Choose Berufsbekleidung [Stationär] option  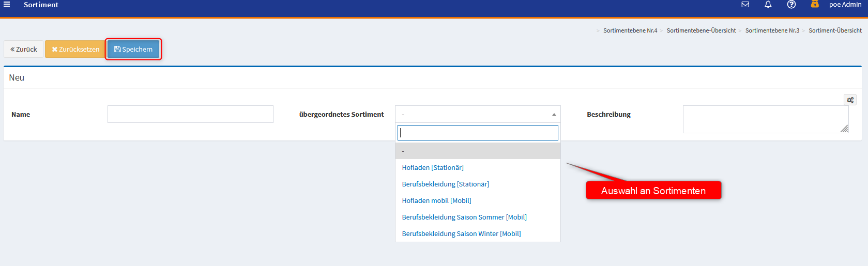tap(445, 184)
